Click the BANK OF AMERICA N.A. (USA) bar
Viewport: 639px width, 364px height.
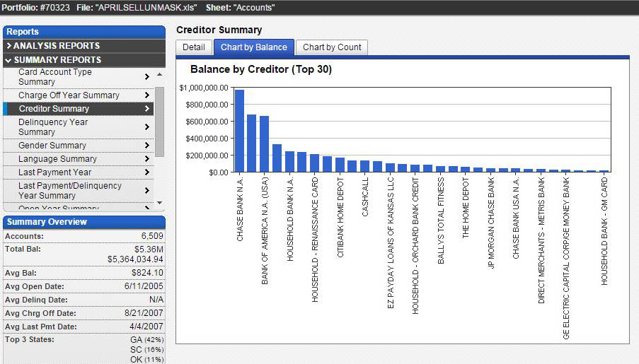pyautogui.click(x=265, y=143)
